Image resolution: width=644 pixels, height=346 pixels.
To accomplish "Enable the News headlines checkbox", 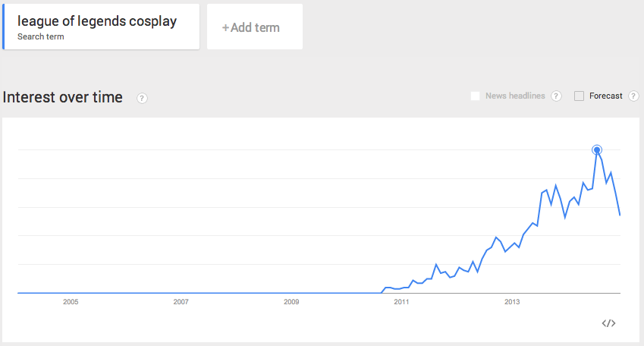I will click(x=476, y=96).
